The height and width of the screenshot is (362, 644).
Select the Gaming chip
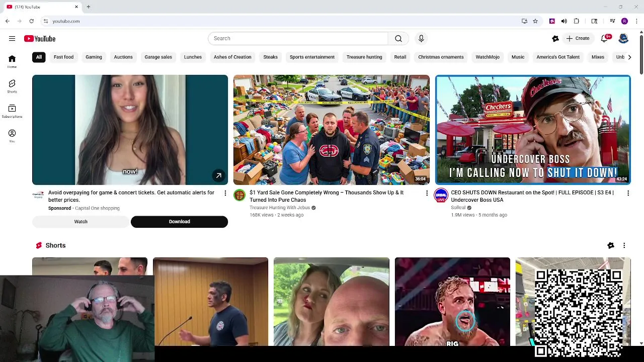pyautogui.click(x=94, y=57)
